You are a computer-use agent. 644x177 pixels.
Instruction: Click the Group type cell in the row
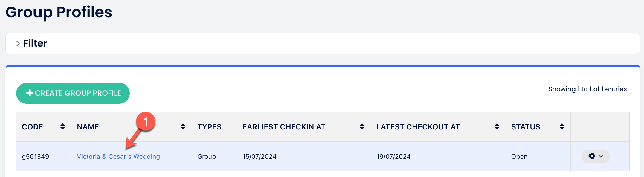(x=207, y=157)
